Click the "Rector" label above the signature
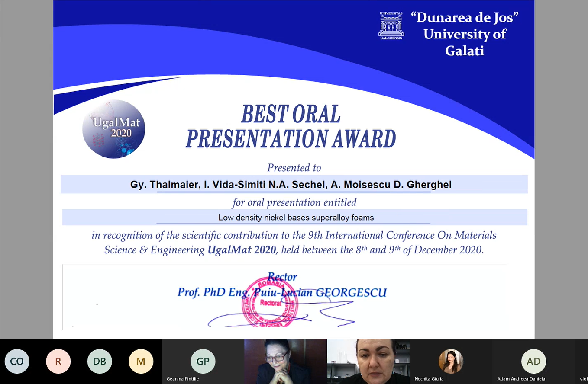This screenshot has height=384, width=588. [282, 277]
